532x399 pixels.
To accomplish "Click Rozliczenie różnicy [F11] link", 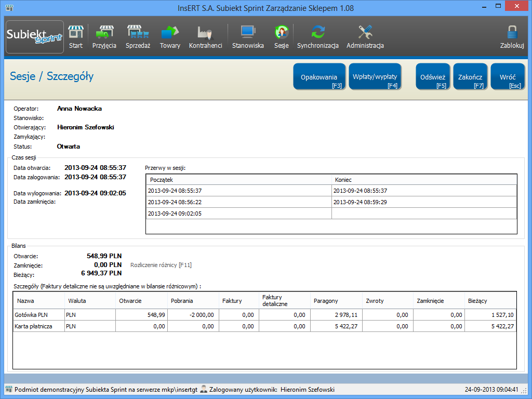I will point(161,265).
